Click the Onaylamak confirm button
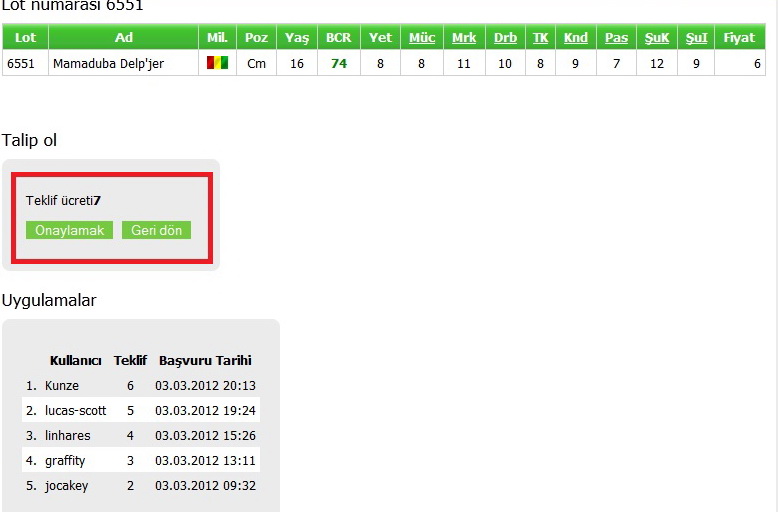The image size is (778, 512). click(x=69, y=230)
